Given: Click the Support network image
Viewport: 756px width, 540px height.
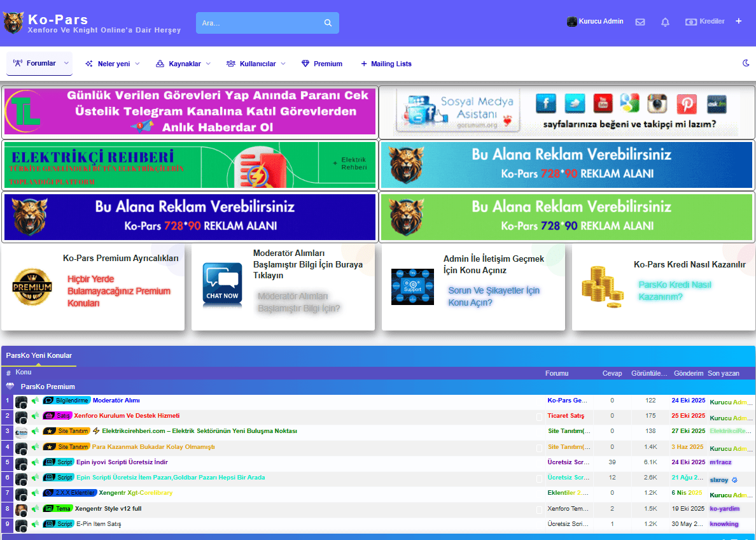Looking at the screenshot, I should (412, 287).
